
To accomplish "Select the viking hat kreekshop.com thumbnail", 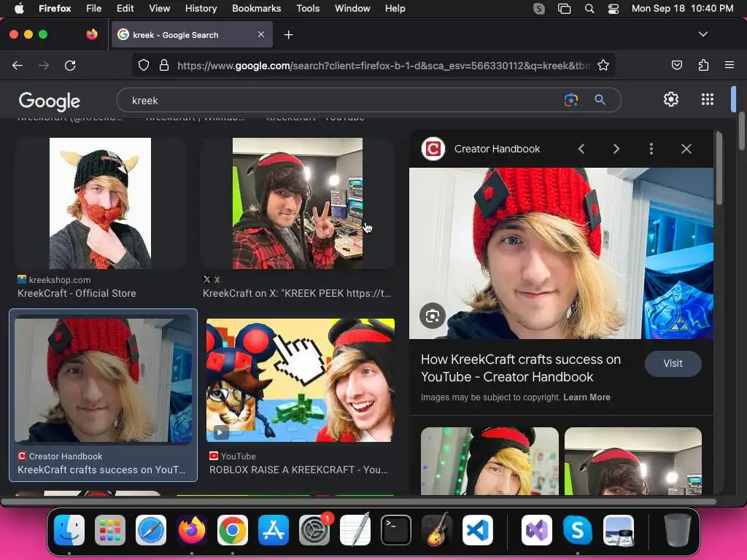I will click(100, 203).
